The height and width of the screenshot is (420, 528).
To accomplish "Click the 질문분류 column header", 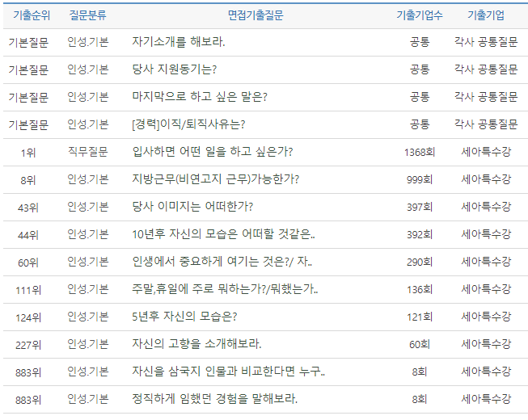I will [87, 15].
